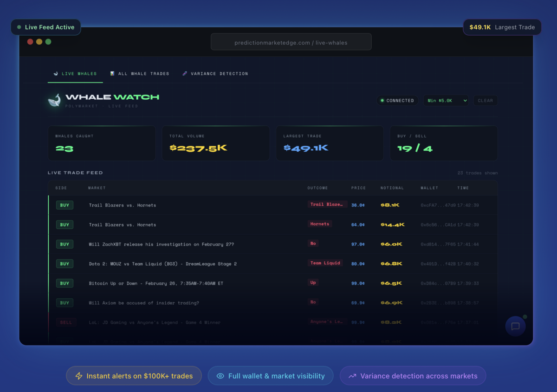Expand the Min $5.0K dropdown
557x392 pixels.
pyautogui.click(x=446, y=101)
